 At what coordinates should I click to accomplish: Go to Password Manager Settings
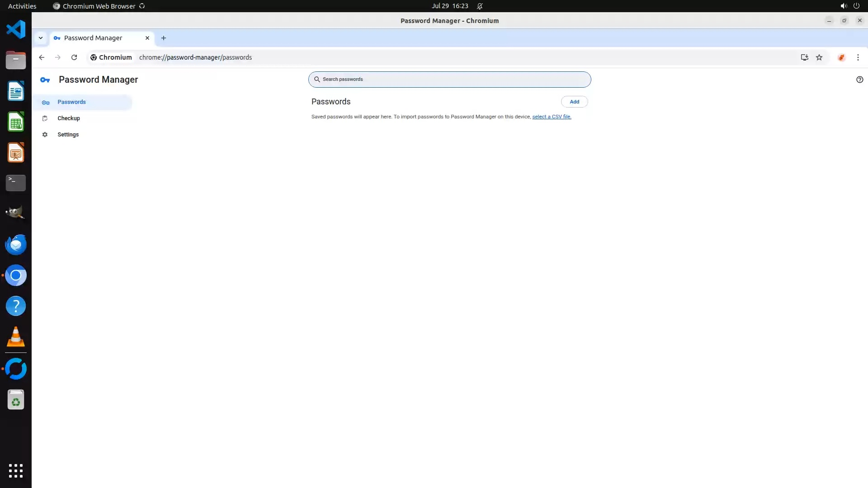point(68,135)
